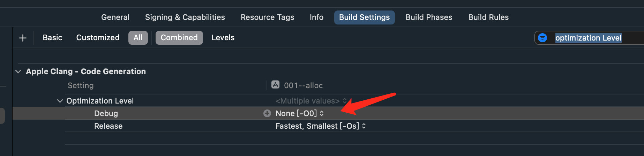Open the General tab
This screenshot has height=156, width=644.
[x=115, y=17]
